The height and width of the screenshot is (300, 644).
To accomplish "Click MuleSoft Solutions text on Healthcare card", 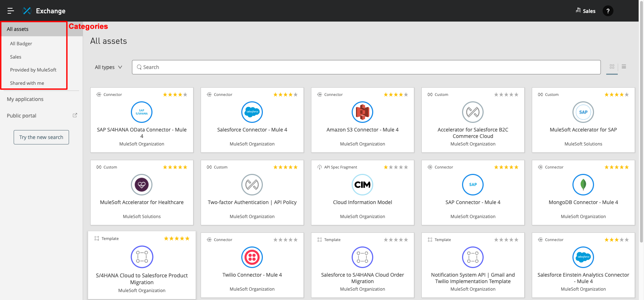I will coord(142,217).
